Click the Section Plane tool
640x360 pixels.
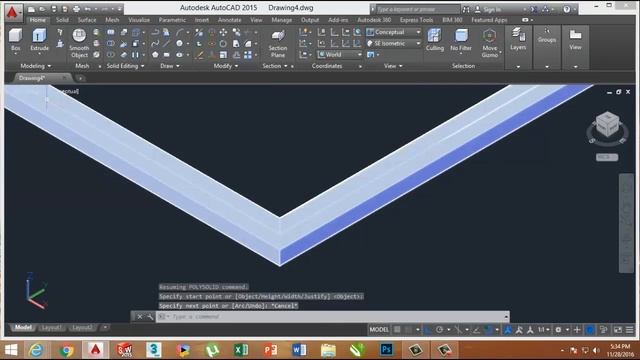point(278,44)
